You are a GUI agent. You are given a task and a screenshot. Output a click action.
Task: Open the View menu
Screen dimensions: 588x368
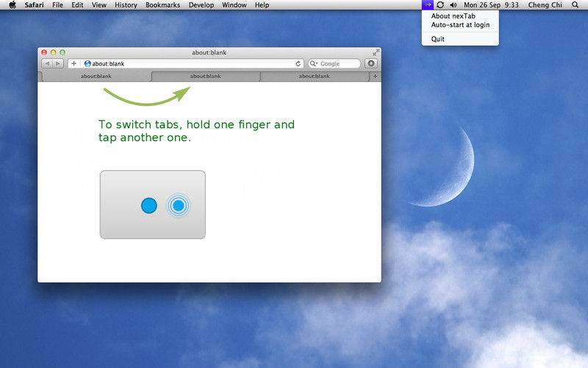pyautogui.click(x=99, y=5)
